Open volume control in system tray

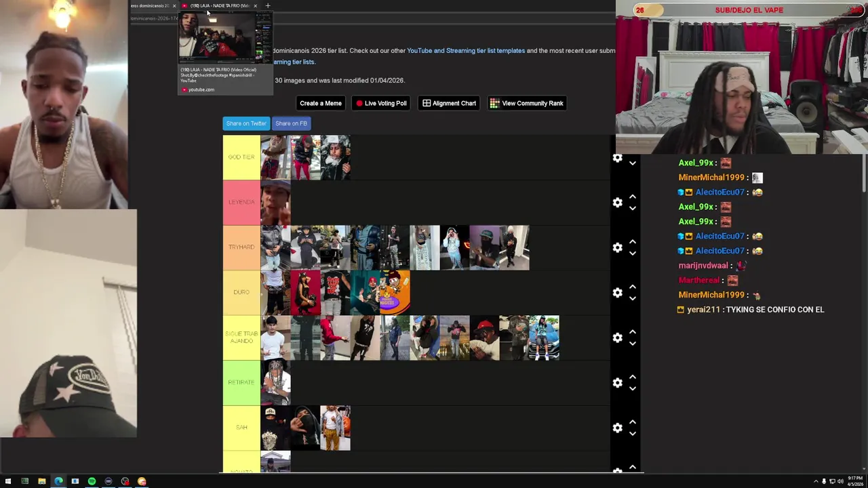point(840,481)
